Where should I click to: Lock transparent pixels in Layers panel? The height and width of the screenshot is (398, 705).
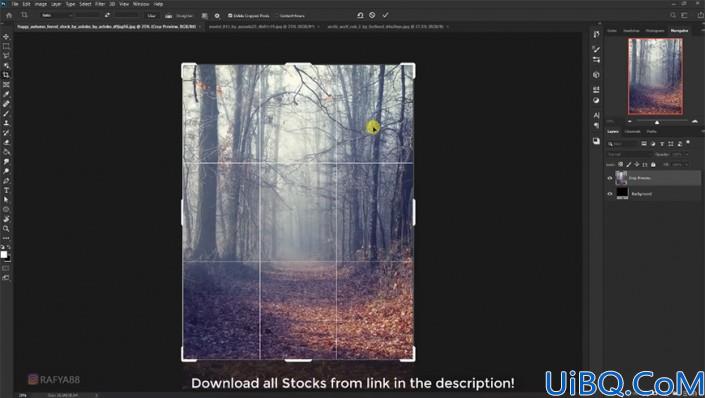(x=620, y=165)
